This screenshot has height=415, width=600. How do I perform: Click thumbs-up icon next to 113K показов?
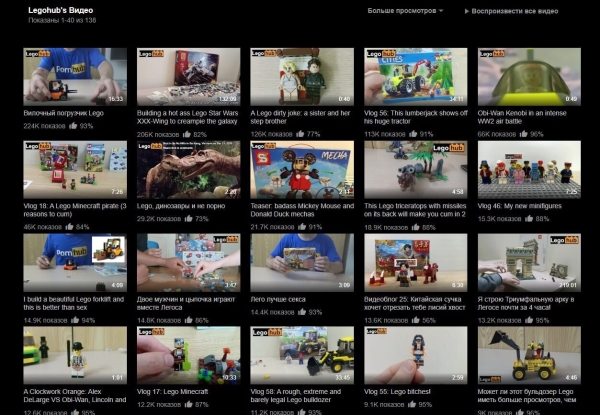coord(413,133)
